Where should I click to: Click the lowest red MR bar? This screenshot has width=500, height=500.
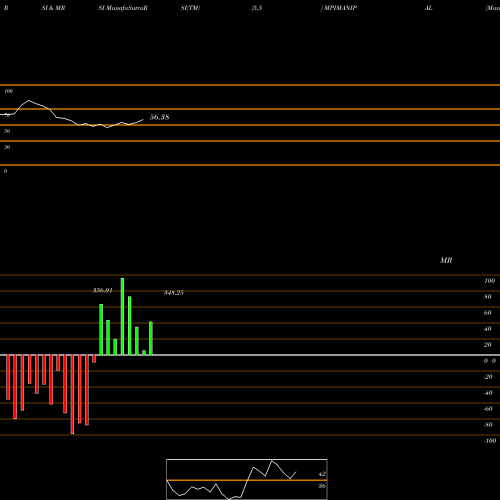pyautogui.click(x=72, y=394)
